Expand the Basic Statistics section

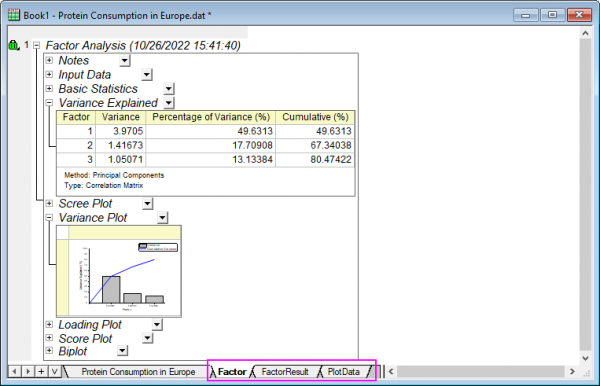(49, 88)
